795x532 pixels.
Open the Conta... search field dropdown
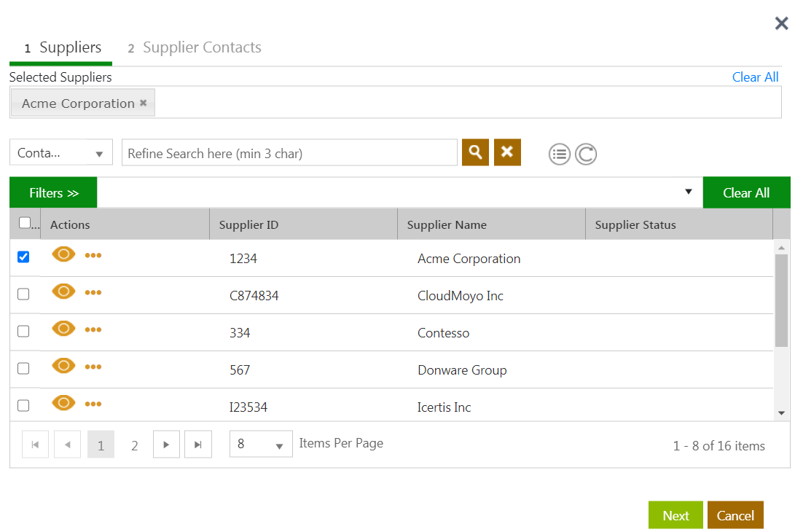pos(61,153)
